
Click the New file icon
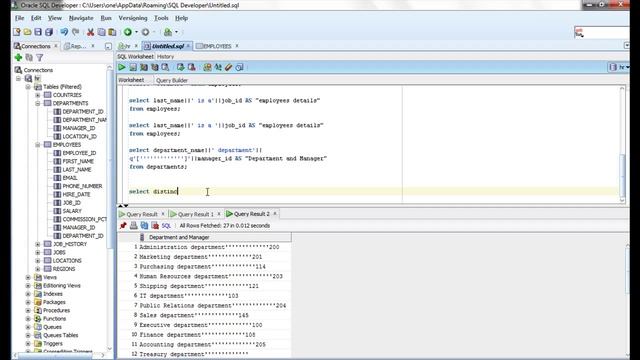click(17, 32)
